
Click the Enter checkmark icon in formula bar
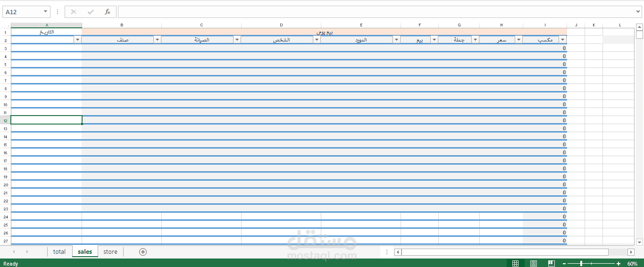tap(91, 12)
